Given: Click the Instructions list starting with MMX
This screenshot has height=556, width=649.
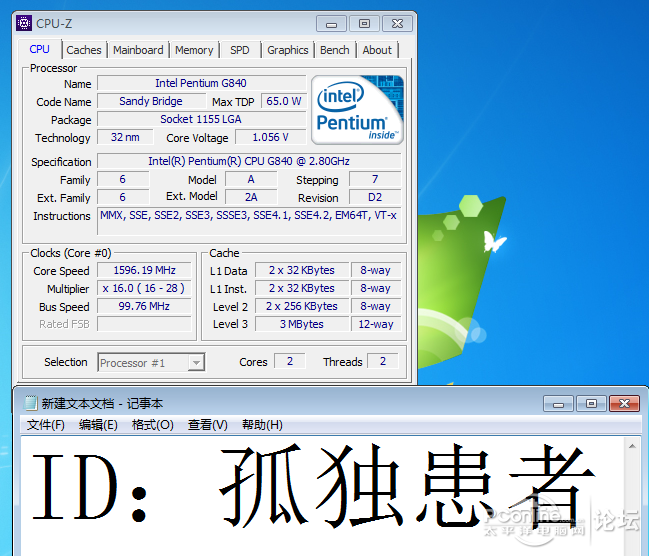Looking at the screenshot, I should click(249, 221).
